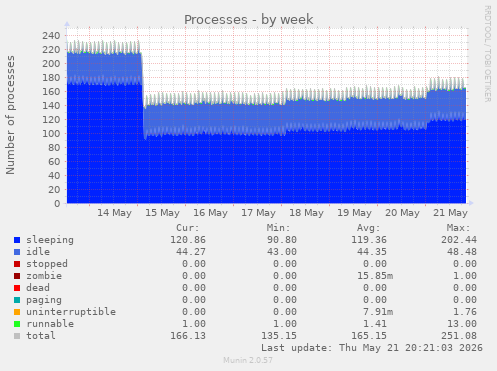Click the paging legend color swatch
The height and width of the screenshot is (371, 497).
(17, 300)
